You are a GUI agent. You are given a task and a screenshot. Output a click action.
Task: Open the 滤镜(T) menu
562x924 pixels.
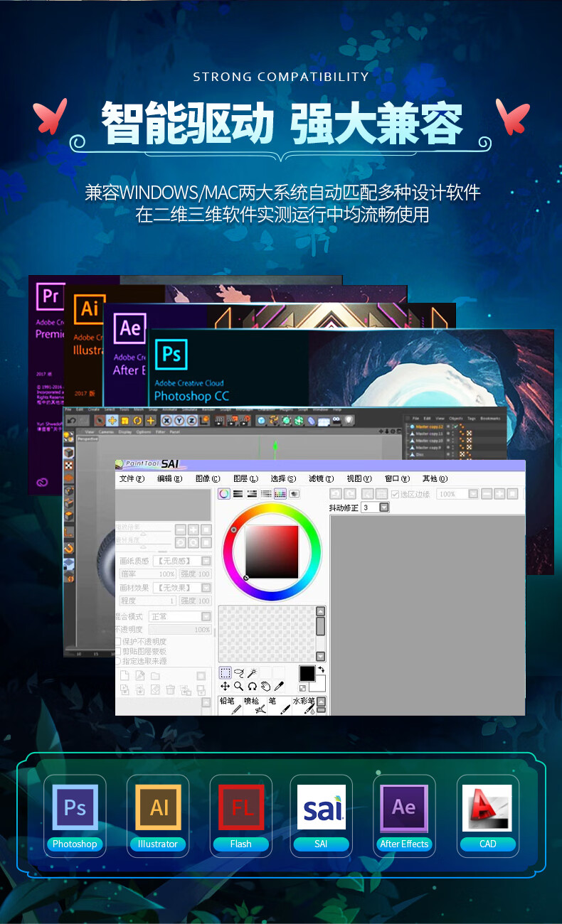pyautogui.click(x=321, y=479)
